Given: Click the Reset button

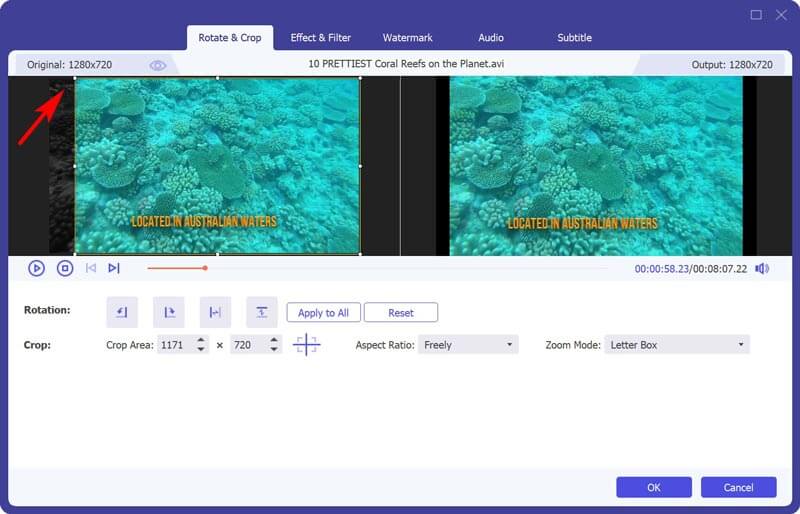Looking at the screenshot, I should coord(401,312).
